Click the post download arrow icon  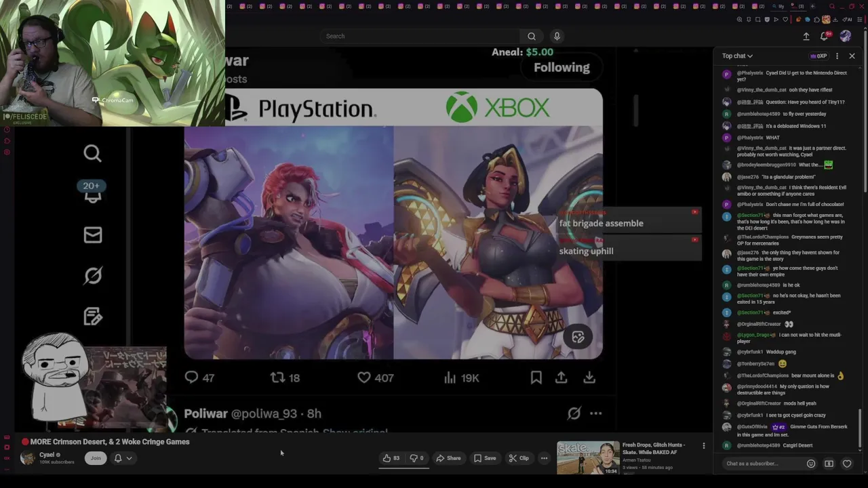[x=589, y=378]
